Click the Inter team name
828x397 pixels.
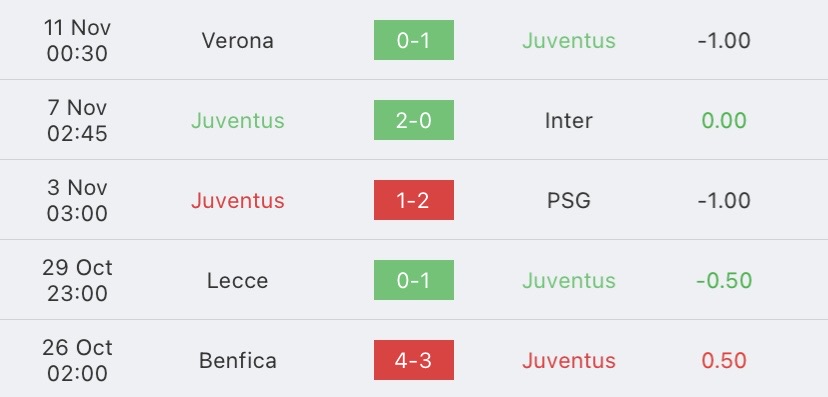[569, 120]
